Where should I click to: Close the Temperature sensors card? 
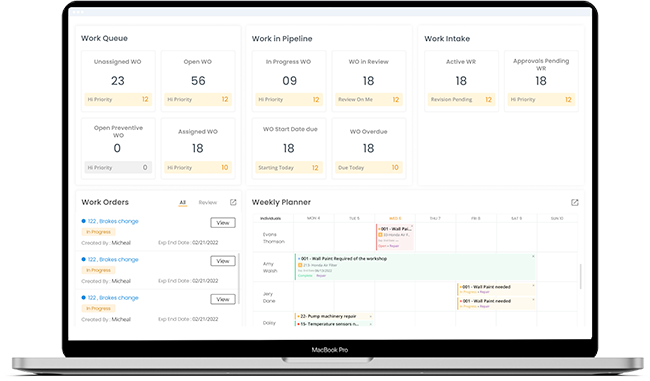coord(370,324)
